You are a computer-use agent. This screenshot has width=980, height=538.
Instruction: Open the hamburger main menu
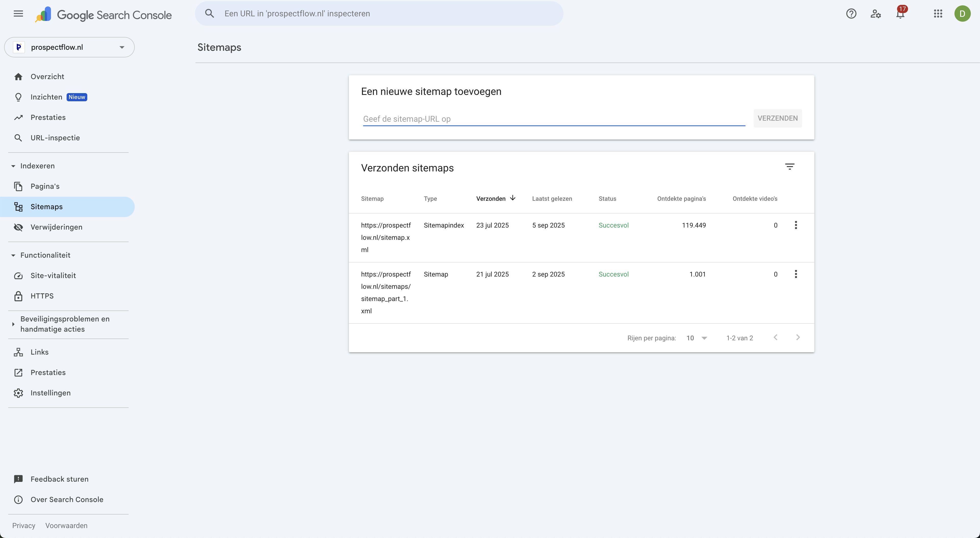click(x=18, y=14)
